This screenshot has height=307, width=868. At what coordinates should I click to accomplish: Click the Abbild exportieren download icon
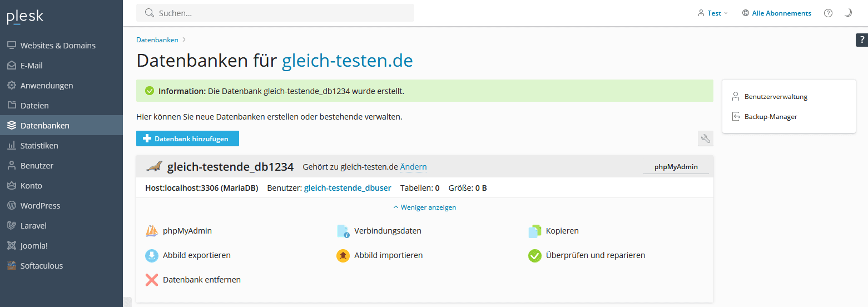[x=152, y=255]
